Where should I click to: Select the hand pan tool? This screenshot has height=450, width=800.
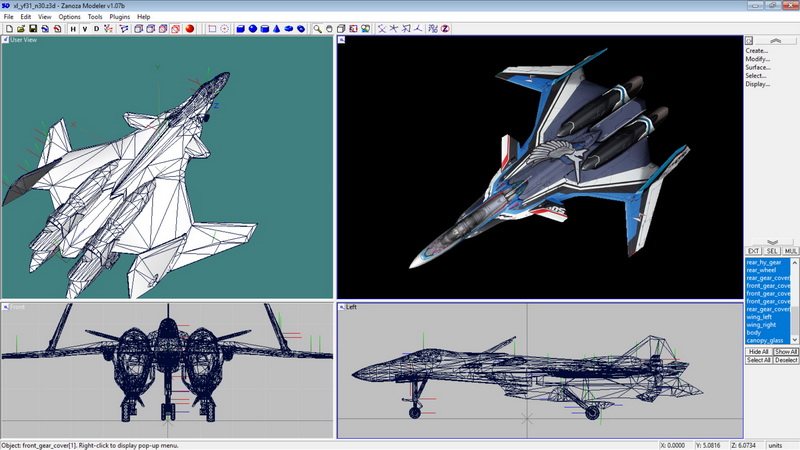pyautogui.click(x=329, y=29)
